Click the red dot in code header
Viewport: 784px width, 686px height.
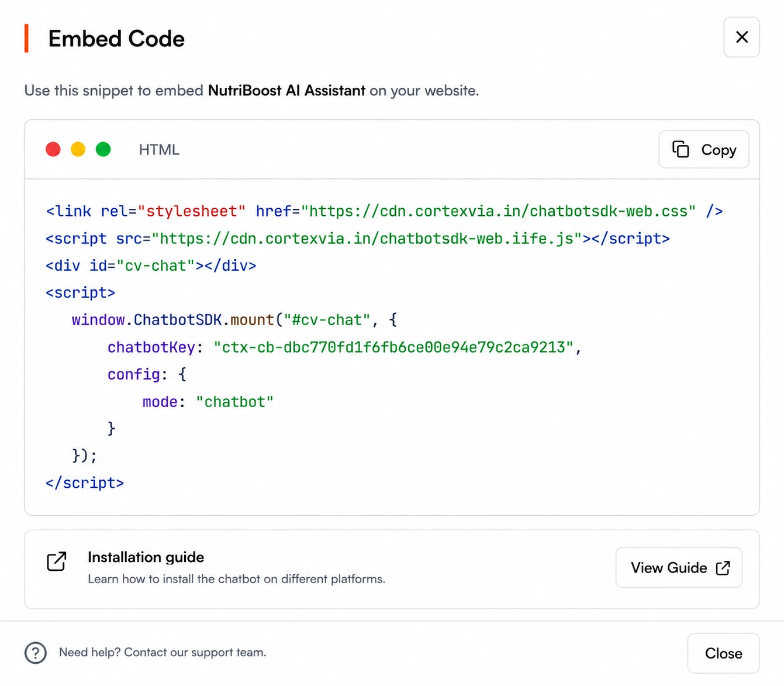pos(53,150)
